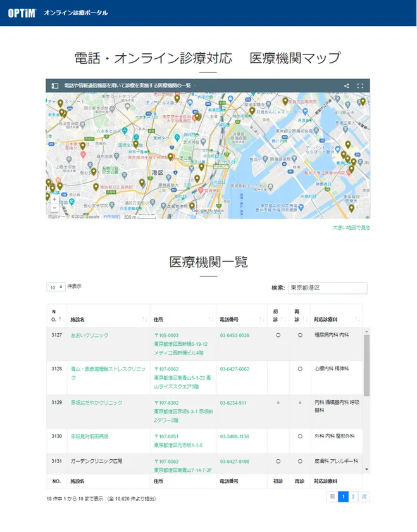The width and height of the screenshot is (417, 532).
Task: Click the map share icon
Action: (x=347, y=86)
